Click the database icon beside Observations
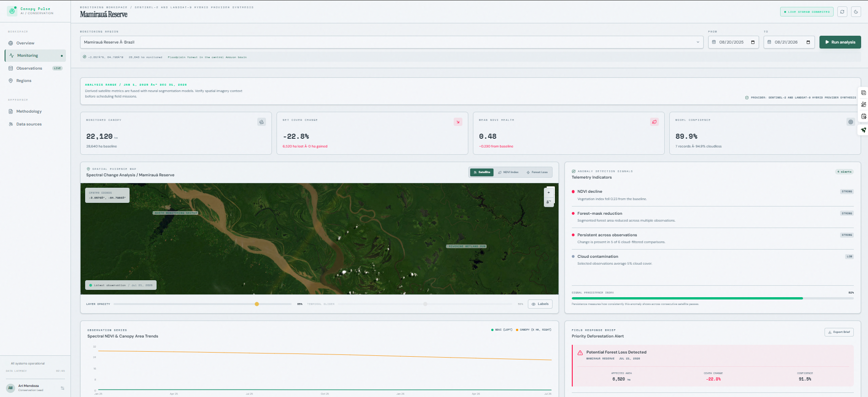 pyautogui.click(x=11, y=68)
